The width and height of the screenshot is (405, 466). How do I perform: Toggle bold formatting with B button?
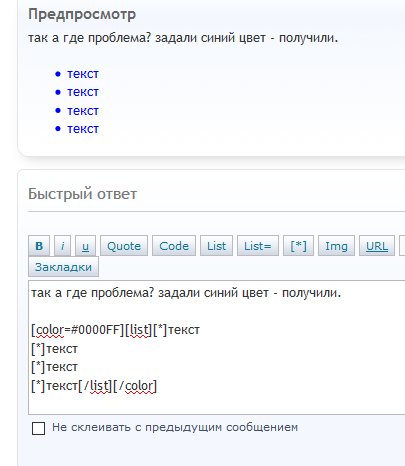click(x=39, y=246)
